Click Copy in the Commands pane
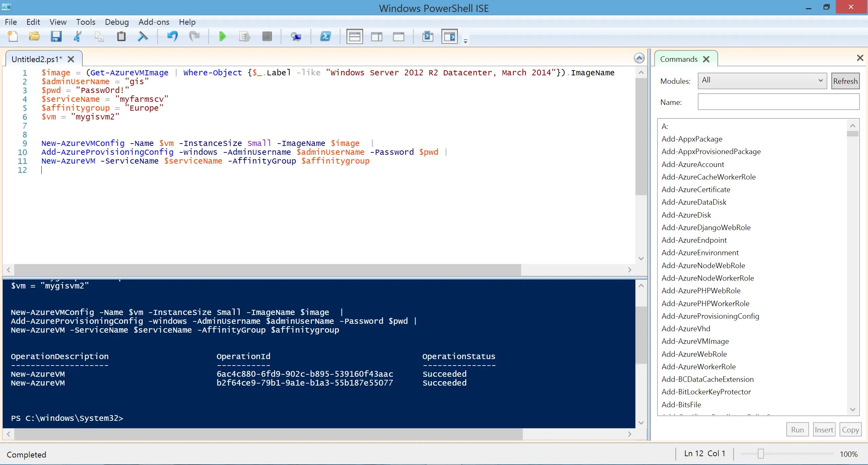Image resolution: width=868 pixels, height=465 pixels. [x=850, y=430]
